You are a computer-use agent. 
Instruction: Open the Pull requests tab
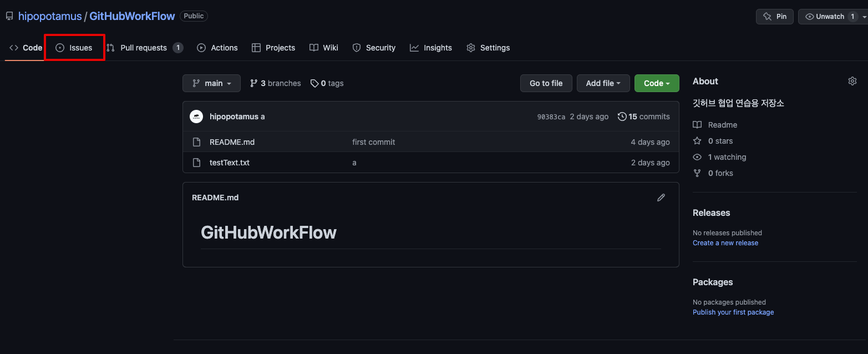145,48
